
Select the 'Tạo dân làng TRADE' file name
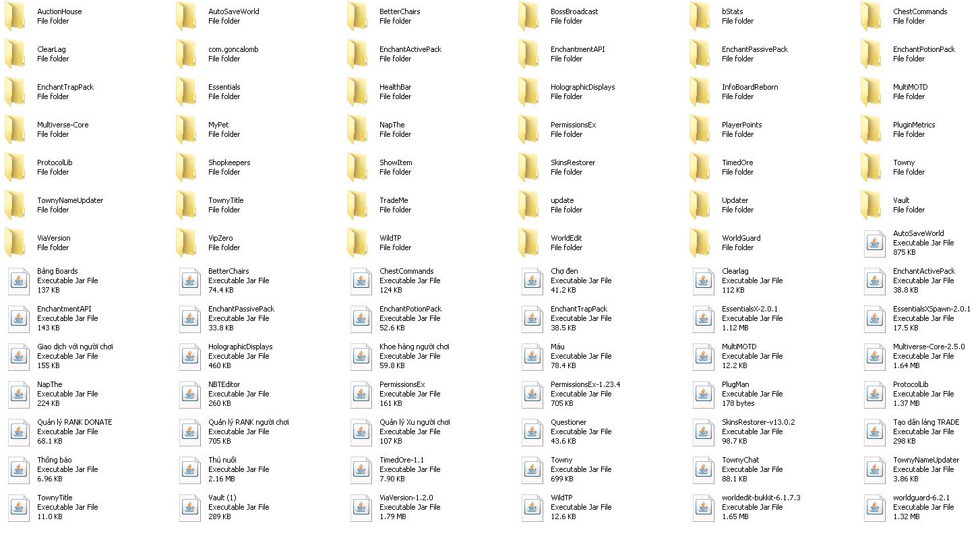[x=926, y=422]
